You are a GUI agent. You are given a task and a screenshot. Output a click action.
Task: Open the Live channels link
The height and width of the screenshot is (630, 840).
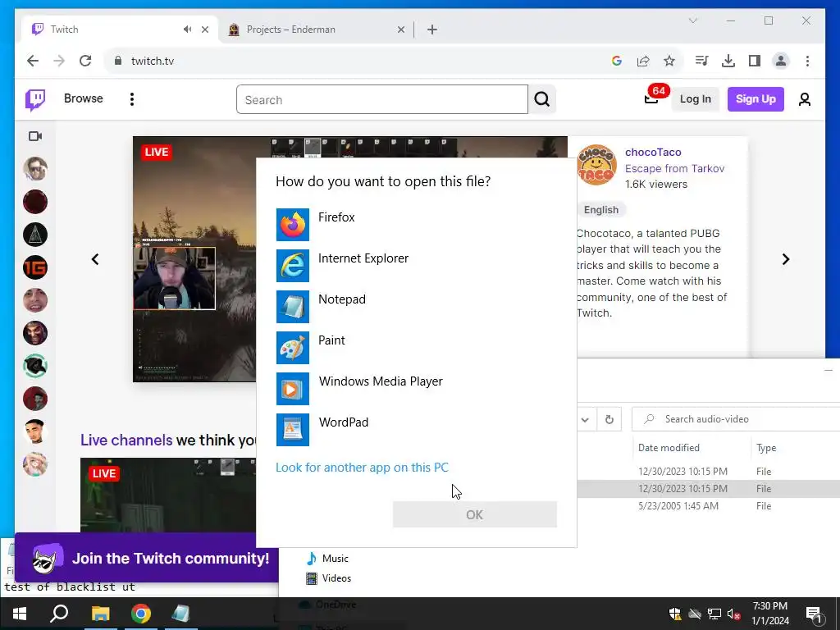(126, 441)
